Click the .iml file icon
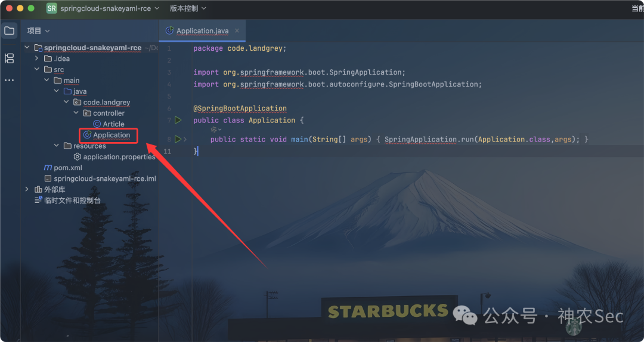Image resolution: width=644 pixels, height=342 pixels. click(48, 178)
